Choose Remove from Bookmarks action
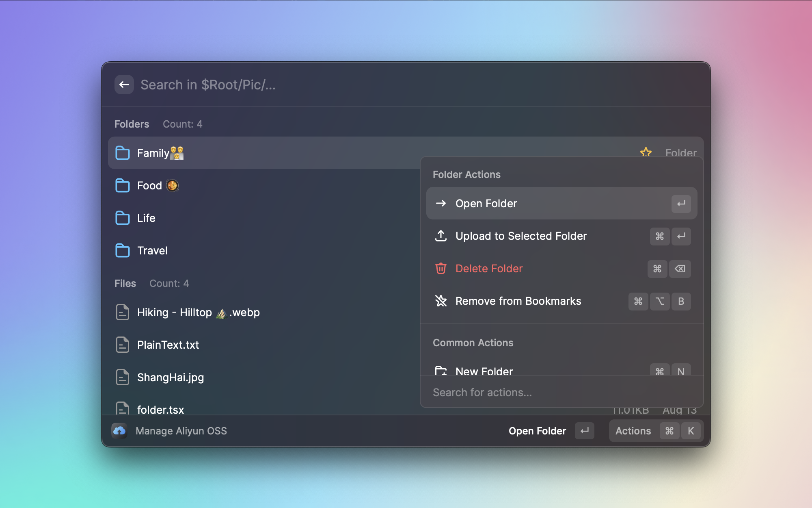This screenshot has width=812, height=508. (518, 301)
